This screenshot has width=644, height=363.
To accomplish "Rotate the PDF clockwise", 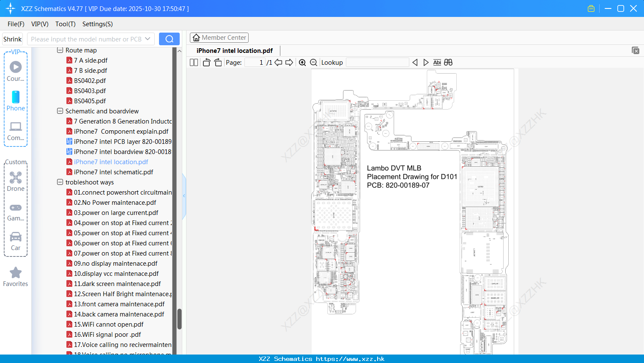I will click(x=218, y=63).
